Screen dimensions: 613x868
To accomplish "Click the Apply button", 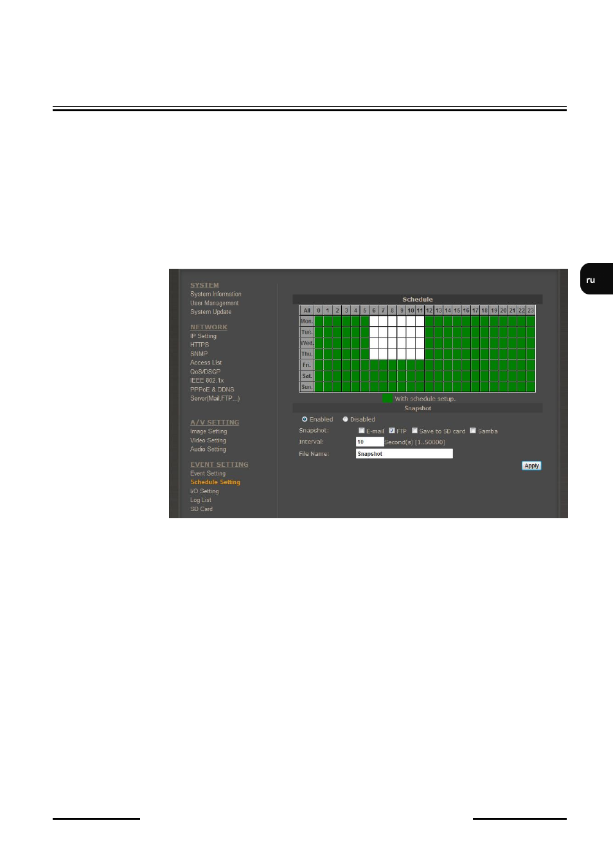I will pos(531,466).
